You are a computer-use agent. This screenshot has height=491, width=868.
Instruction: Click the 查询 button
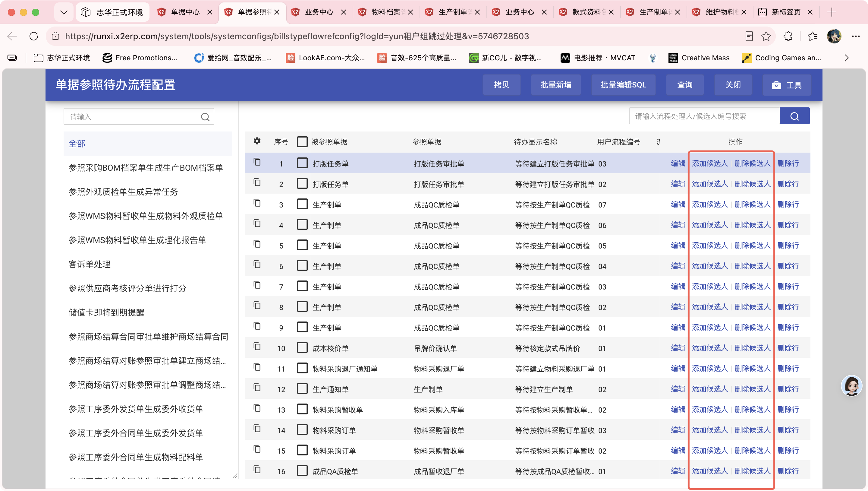click(685, 85)
